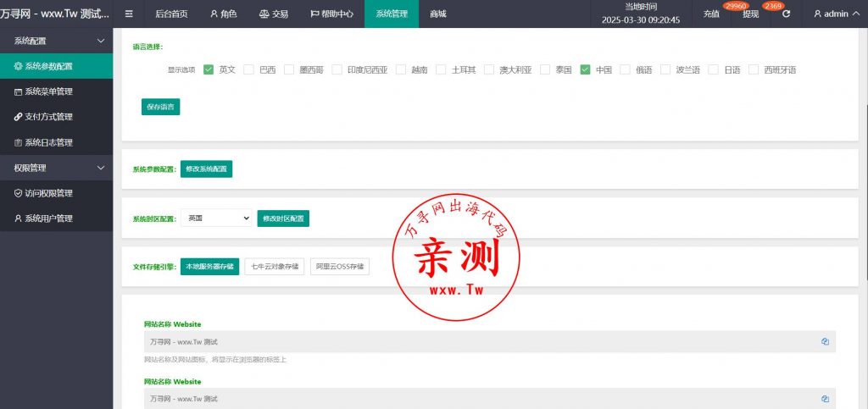Open the 帮助中心 menu

click(x=331, y=14)
